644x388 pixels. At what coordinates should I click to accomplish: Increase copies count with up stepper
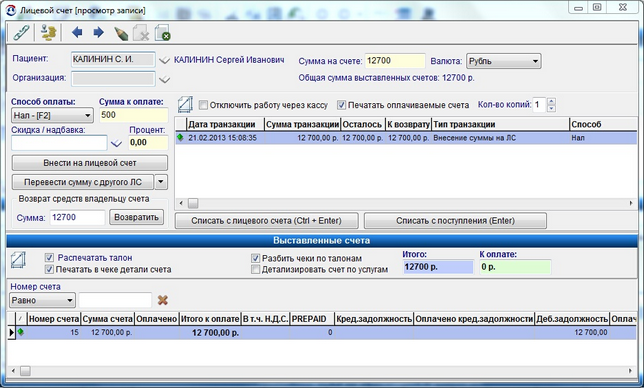point(552,101)
